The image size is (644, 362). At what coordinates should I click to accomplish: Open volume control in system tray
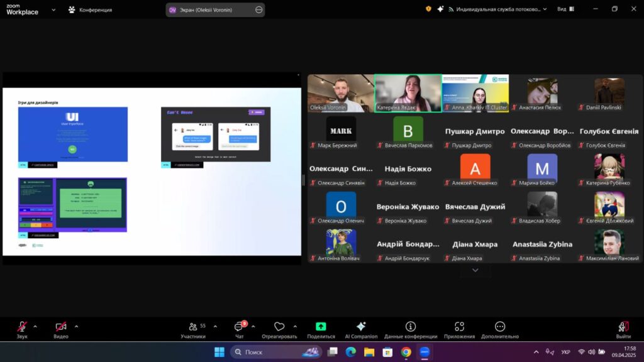pyautogui.click(x=591, y=352)
